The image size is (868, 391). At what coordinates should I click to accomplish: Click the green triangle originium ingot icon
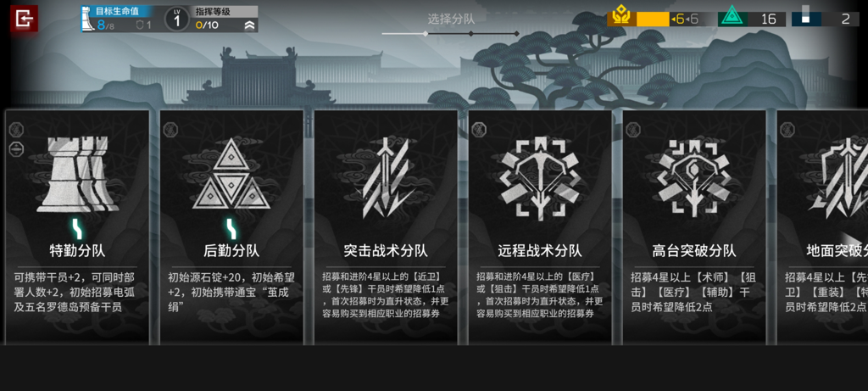tap(733, 19)
